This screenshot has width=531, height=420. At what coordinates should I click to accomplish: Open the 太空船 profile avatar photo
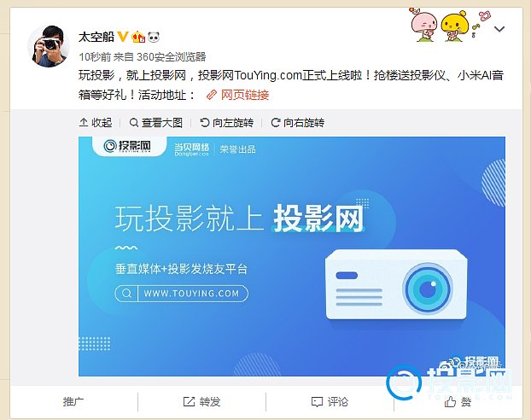click(49, 46)
